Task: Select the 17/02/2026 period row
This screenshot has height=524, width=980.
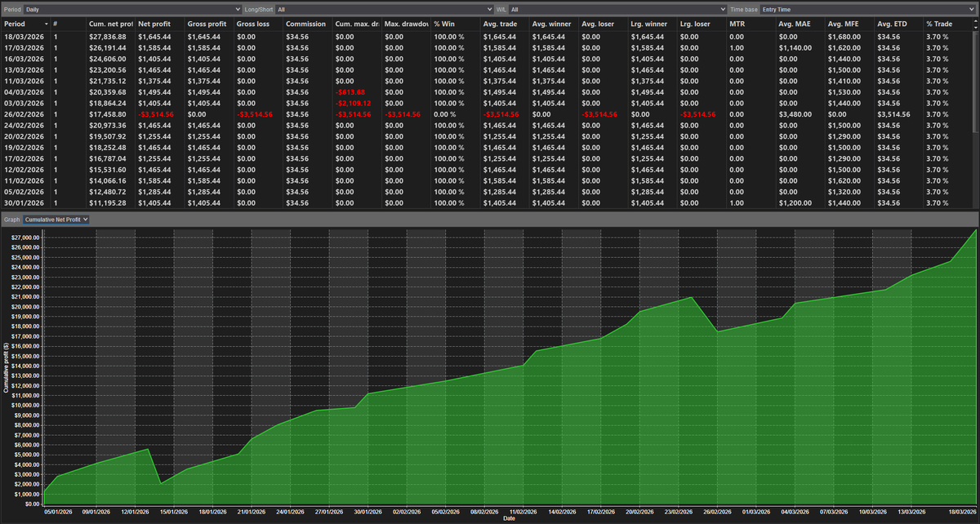Action: (487, 158)
